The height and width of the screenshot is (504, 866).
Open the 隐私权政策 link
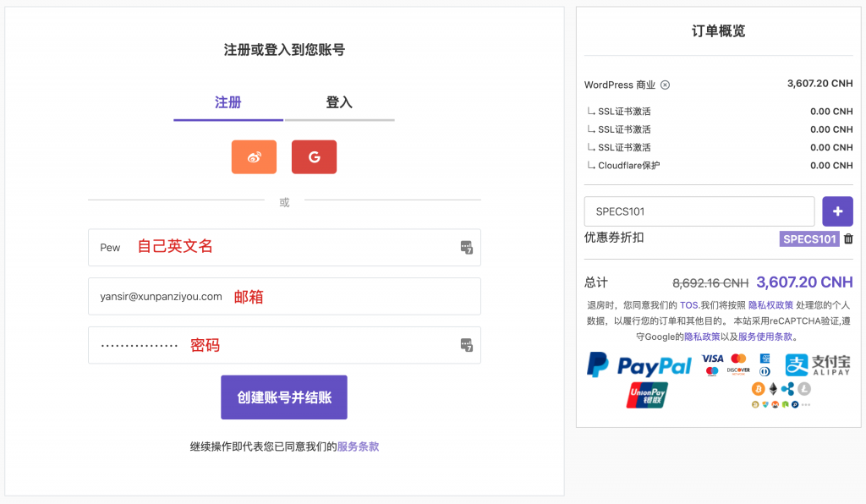(x=770, y=305)
